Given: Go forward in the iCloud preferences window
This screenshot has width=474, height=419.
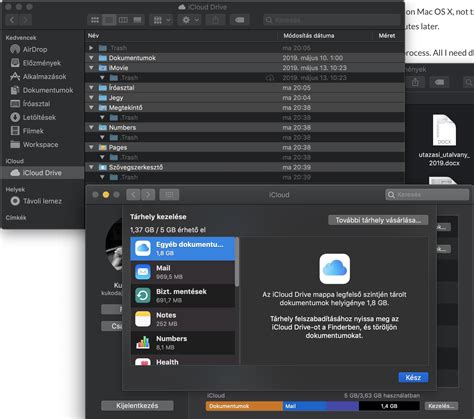Looking at the screenshot, I should 148,194.
